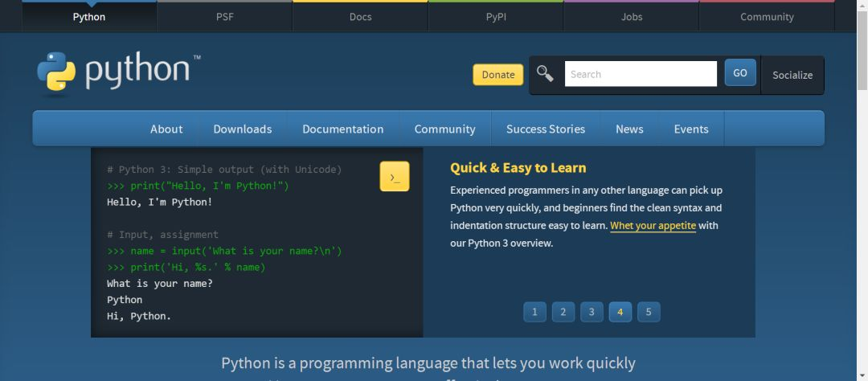Open the Success Stories menu
The height and width of the screenshot is (381, 868).
[x=545, y=129]
